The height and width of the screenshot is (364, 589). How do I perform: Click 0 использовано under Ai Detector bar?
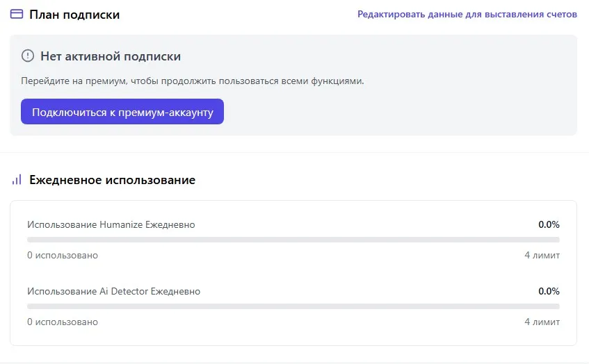pos(63,322)
